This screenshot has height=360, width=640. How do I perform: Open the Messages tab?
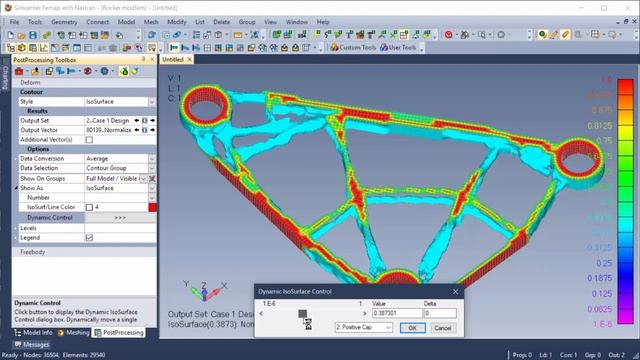click(32, 344)
